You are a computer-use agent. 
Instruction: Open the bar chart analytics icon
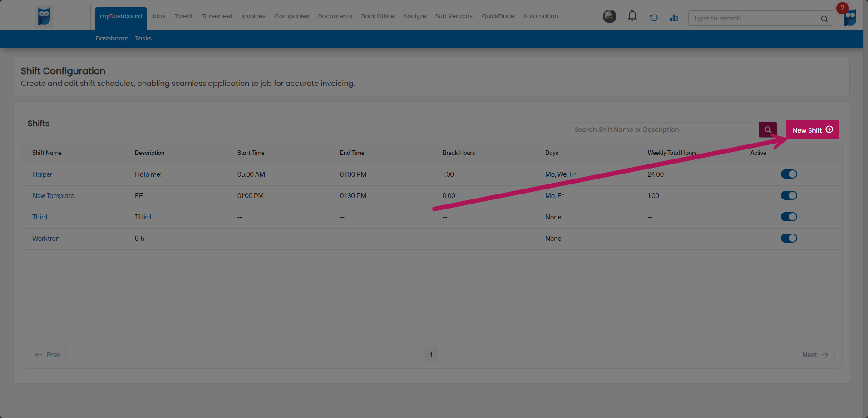pos(674,18)
